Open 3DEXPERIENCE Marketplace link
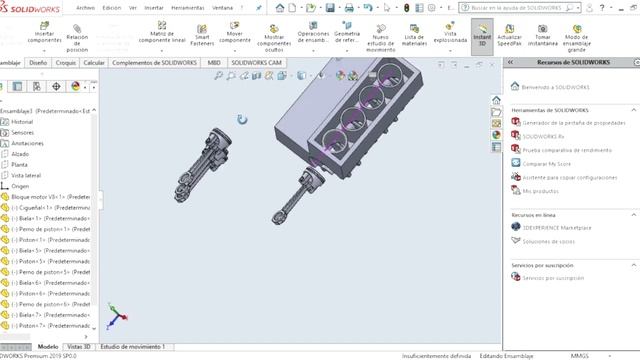The height and width of the screenshot is (360, 640). (557, 228)
